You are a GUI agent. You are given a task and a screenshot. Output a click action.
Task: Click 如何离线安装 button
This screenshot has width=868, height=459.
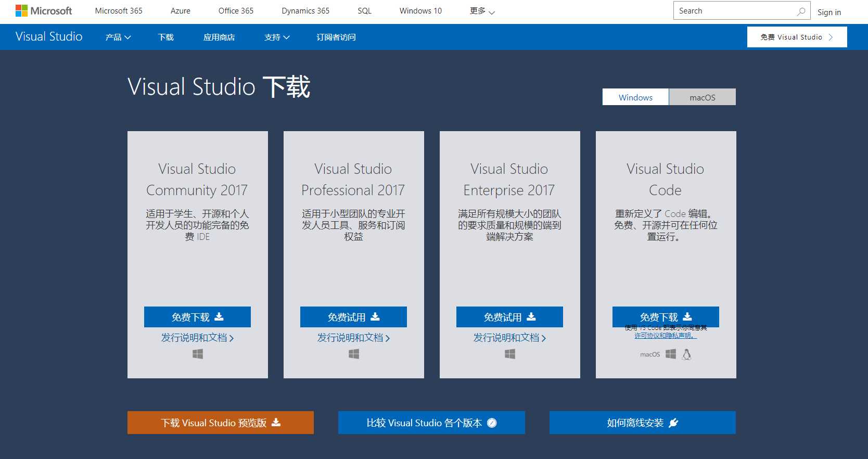(x=643, y=423)
